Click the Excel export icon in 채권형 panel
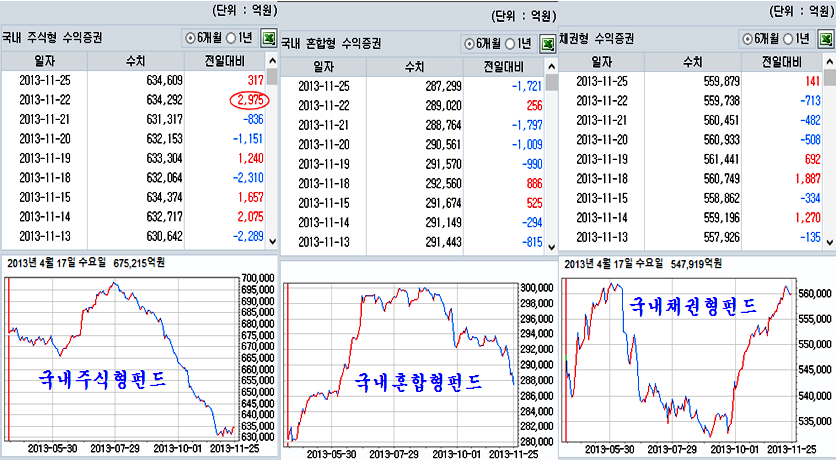Image resolution: width=836 pixels, height=460 pixels. click(825, 38)
